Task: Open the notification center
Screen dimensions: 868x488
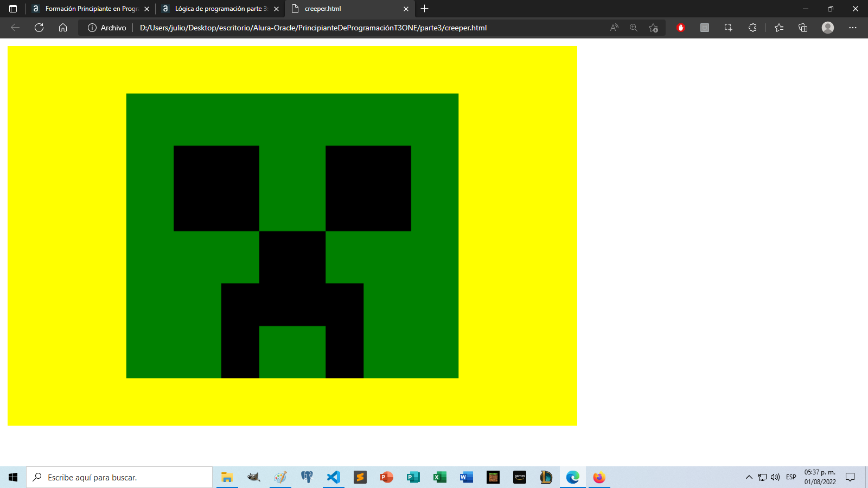Action: [850, 477]
